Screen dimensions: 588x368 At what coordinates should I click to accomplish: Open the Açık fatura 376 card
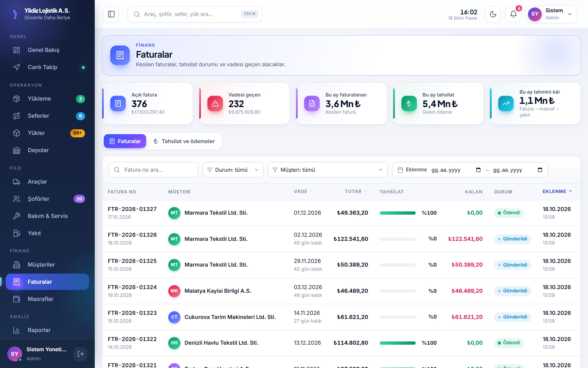coord(147,103)
